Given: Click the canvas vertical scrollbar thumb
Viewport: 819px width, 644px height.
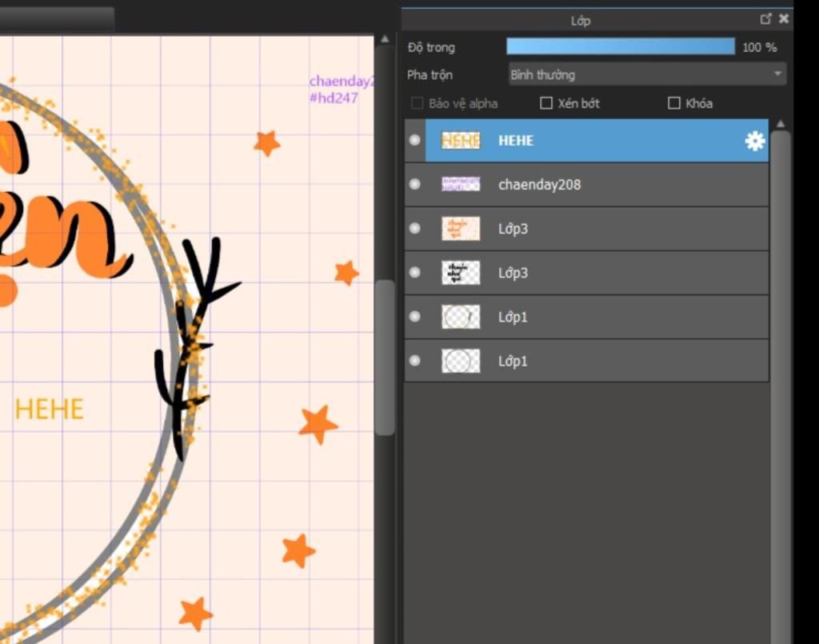Looking at the screenshot, I should pos(385,358).
